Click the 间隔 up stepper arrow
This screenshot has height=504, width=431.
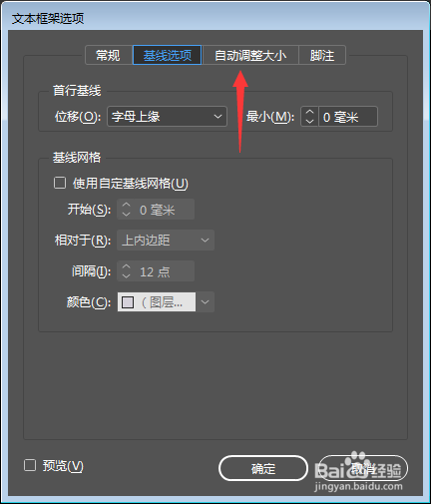coord(126,266)
